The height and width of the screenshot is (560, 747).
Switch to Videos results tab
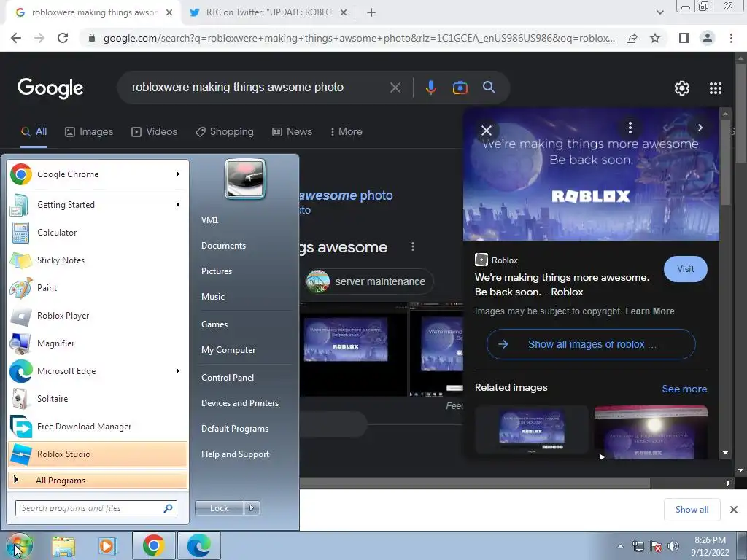155,131
